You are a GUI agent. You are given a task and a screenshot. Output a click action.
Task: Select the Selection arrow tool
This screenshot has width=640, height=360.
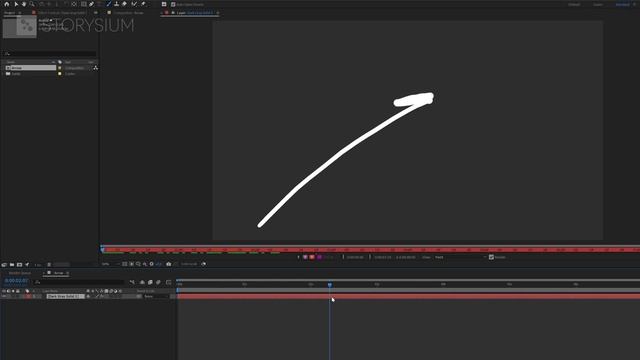(16, 4)
